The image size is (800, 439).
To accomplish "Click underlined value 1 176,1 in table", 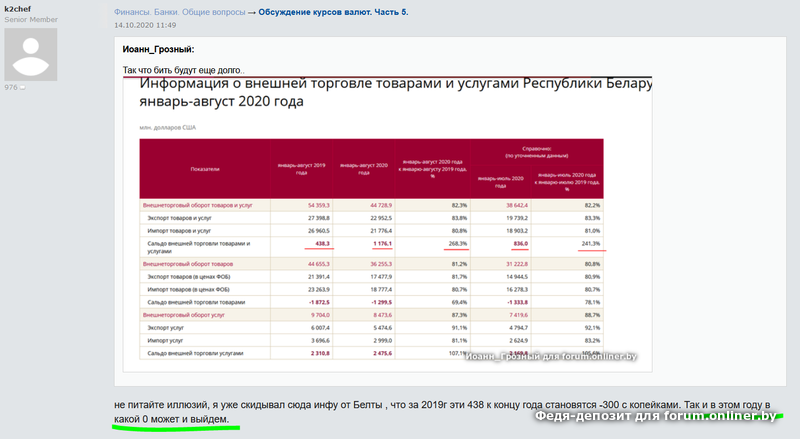I will click(x=382, y=243).
